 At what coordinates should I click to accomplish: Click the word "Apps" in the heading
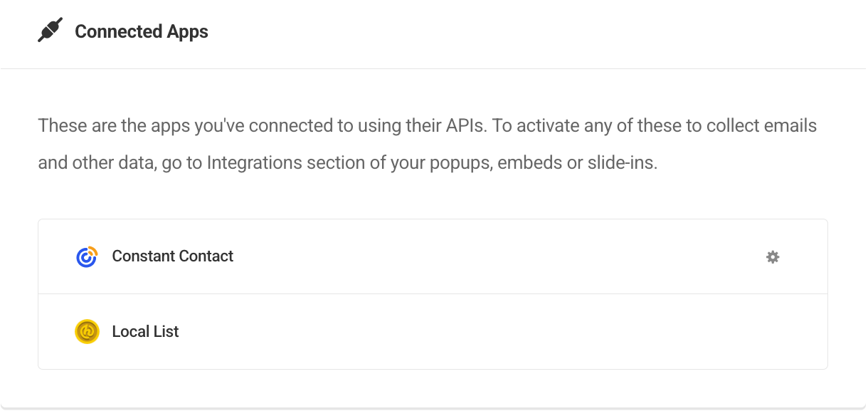[x=188, y=32]
